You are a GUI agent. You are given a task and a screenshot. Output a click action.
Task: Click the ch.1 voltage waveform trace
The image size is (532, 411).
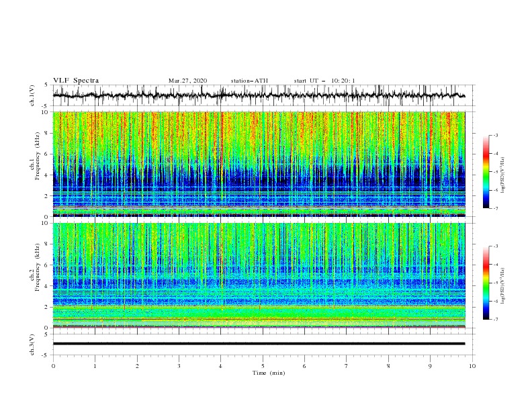click(259, 95)
